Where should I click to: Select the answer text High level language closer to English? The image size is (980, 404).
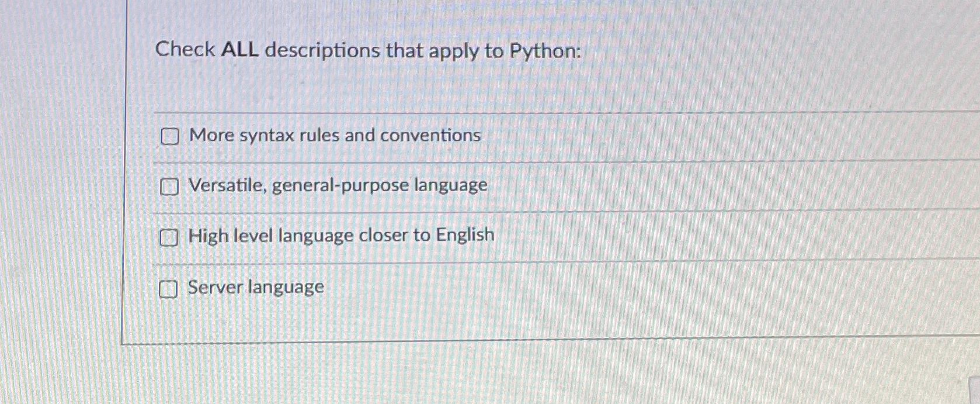(x=341, y=235)
